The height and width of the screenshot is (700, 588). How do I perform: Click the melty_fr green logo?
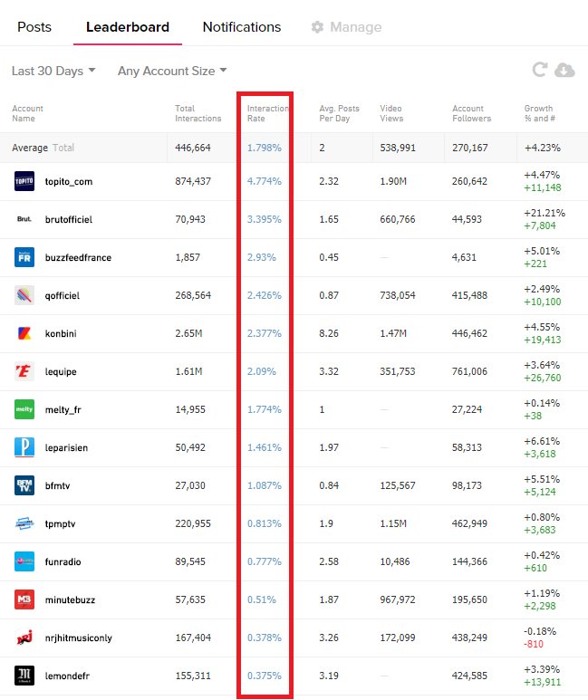pyautogui.click(x=24, y=409)
